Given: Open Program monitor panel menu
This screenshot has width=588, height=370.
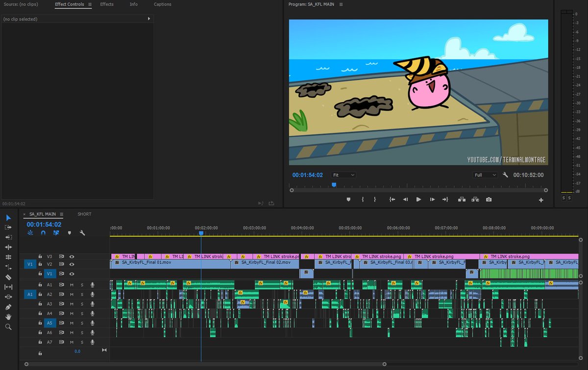Looking at the screenshot, I should pos(341,4).
